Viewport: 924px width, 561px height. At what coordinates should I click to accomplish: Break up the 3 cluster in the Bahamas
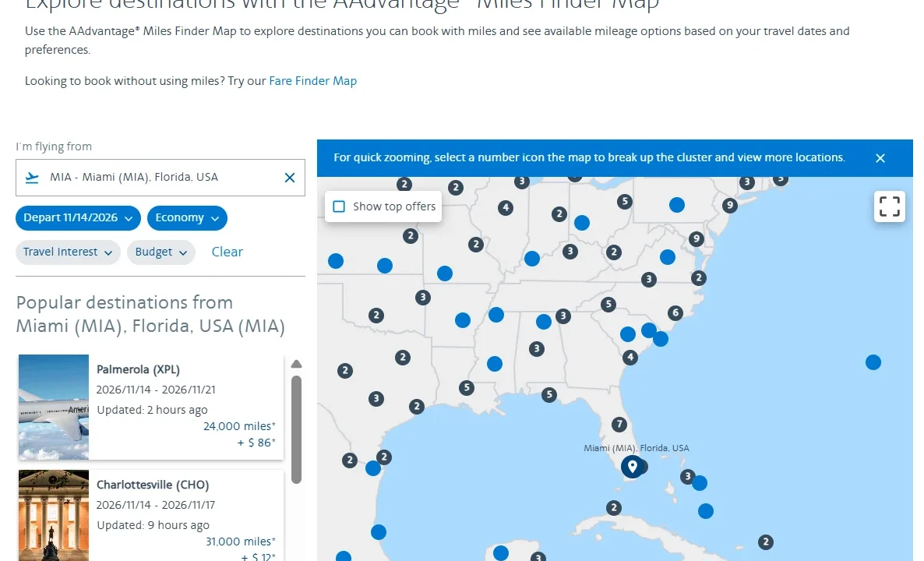click(686, 476)
